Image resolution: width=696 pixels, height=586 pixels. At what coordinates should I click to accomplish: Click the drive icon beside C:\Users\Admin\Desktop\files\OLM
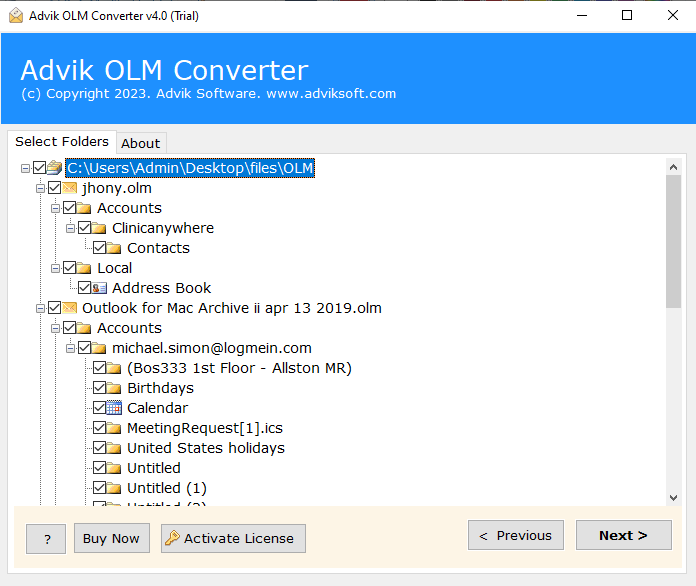coord(55,168)
